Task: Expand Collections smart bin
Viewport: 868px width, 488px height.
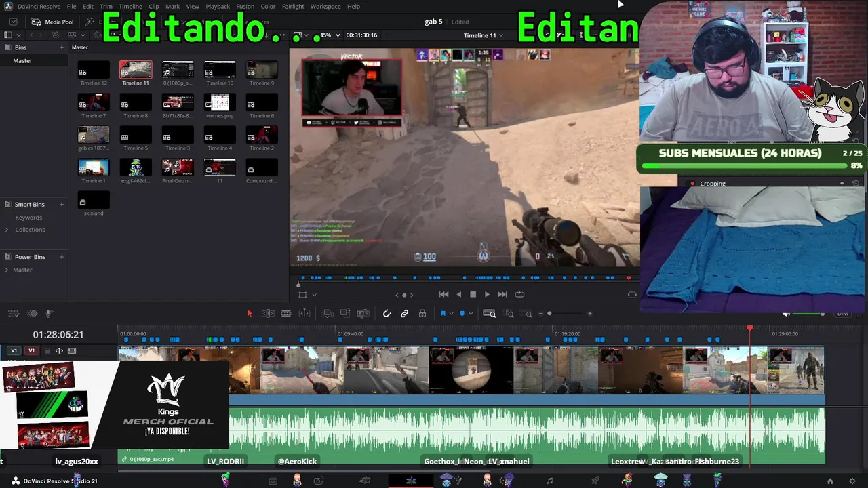Action: [7, 230]
